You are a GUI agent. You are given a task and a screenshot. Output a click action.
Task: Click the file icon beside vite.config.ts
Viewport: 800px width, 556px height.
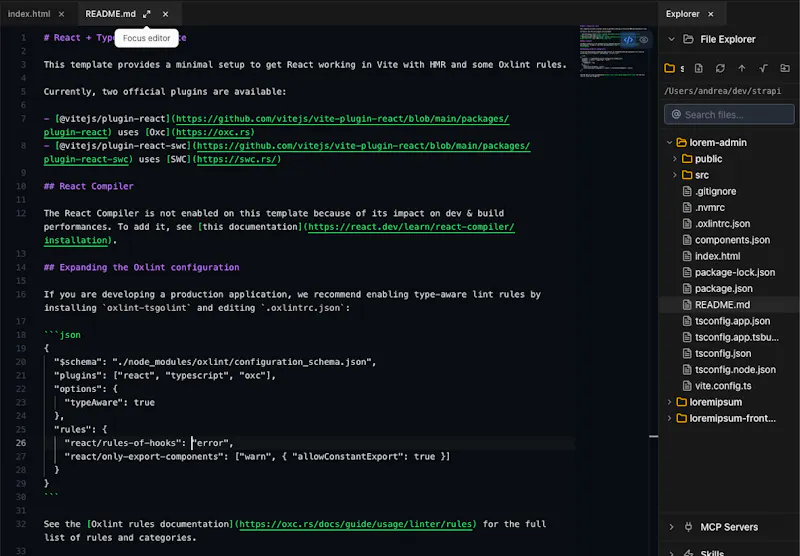[x=687, y=386]
